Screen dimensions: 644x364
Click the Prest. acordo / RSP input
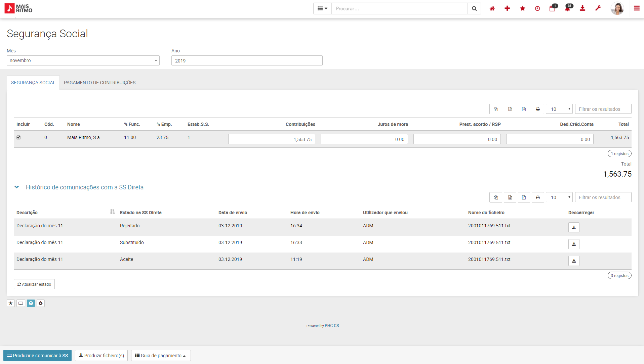457,139
